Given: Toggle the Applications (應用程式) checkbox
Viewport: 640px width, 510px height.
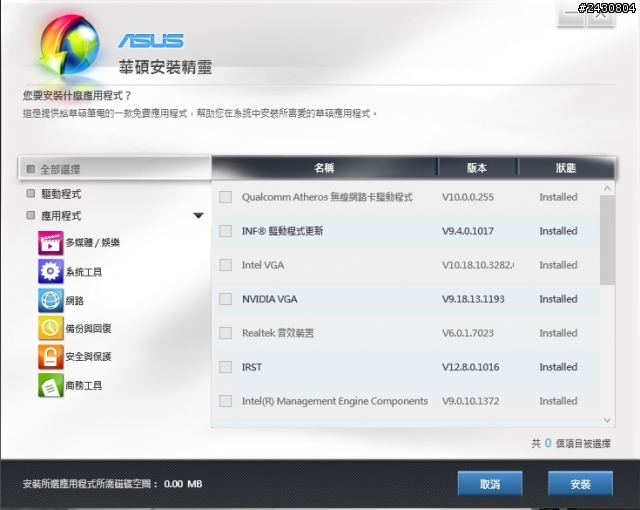Looking at the screenshot, I should coord(31,215).
